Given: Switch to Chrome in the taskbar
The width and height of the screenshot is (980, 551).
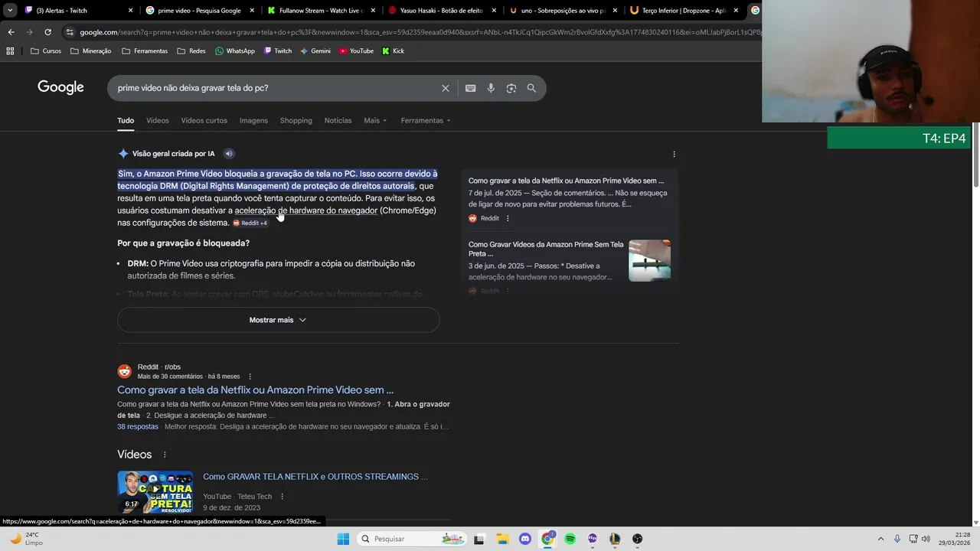Looking at the screenshot, I should 547,539.
